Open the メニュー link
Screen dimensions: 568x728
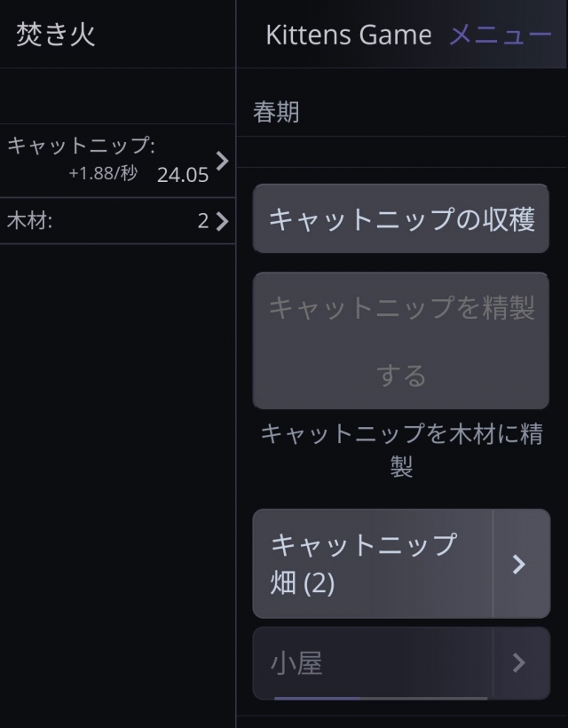500,35
